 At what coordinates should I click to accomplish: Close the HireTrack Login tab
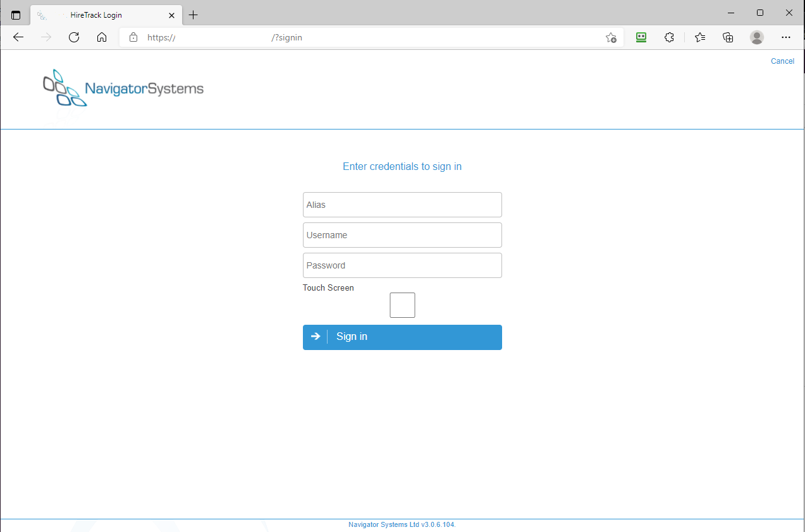pyautogui.click(x=171, y=15)
